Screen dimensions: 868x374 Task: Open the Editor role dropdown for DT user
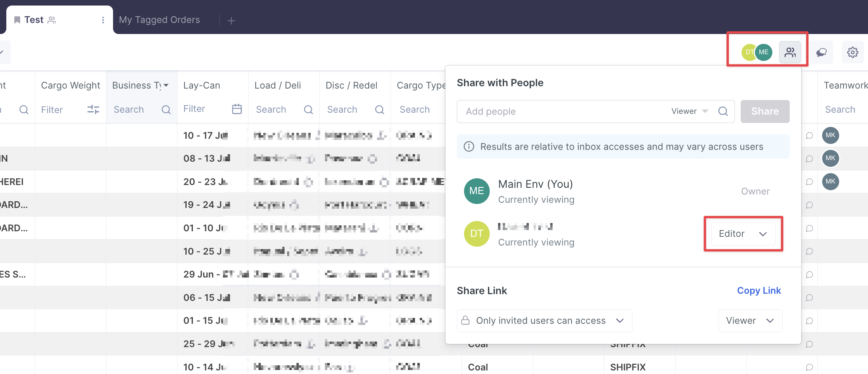point(743,234)
